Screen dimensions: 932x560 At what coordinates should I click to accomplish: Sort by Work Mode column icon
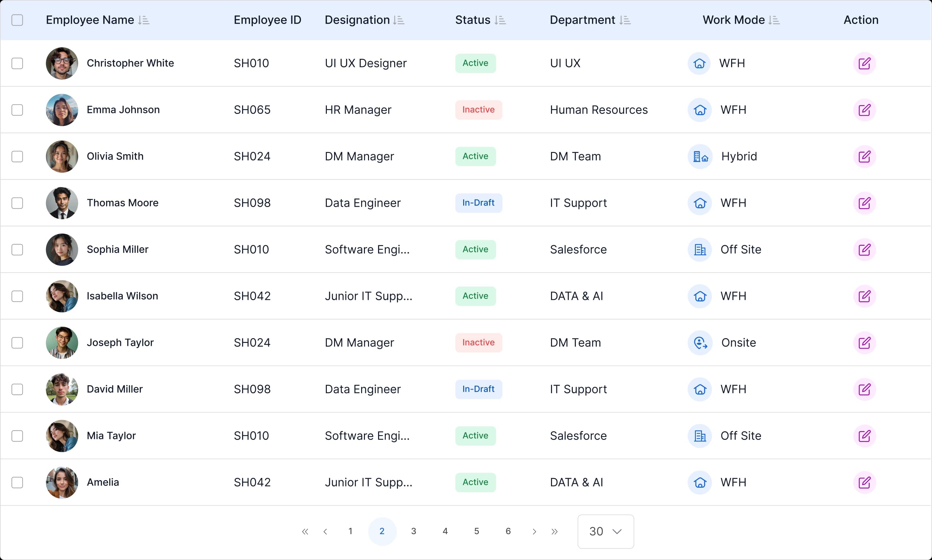(774, 20)
